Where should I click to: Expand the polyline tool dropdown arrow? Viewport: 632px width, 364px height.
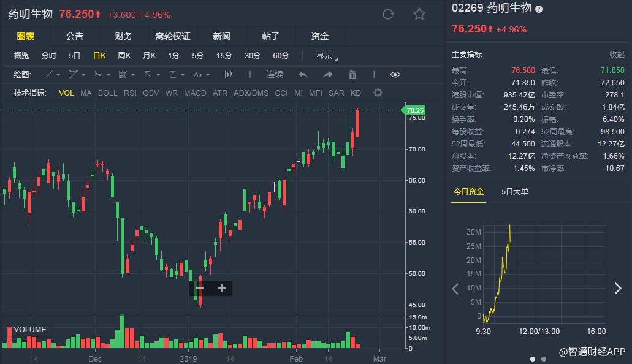pos(83,75)
